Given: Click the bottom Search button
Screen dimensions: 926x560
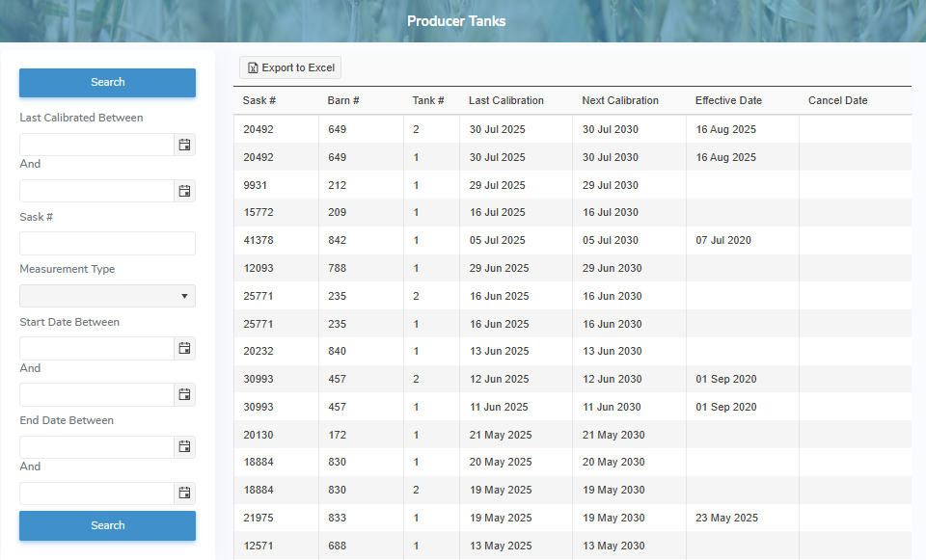Looking at the screenshot, I should point(107,525).
